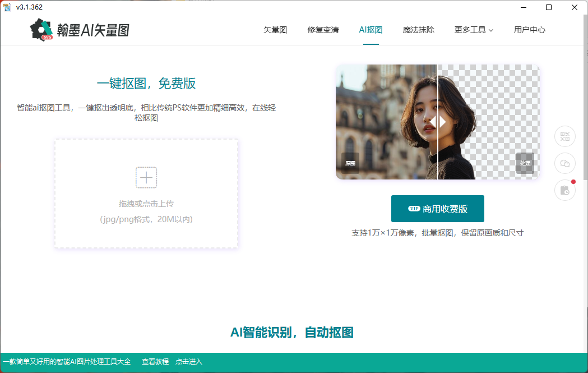Click the 处理 label on preview image

coord(525,163)
